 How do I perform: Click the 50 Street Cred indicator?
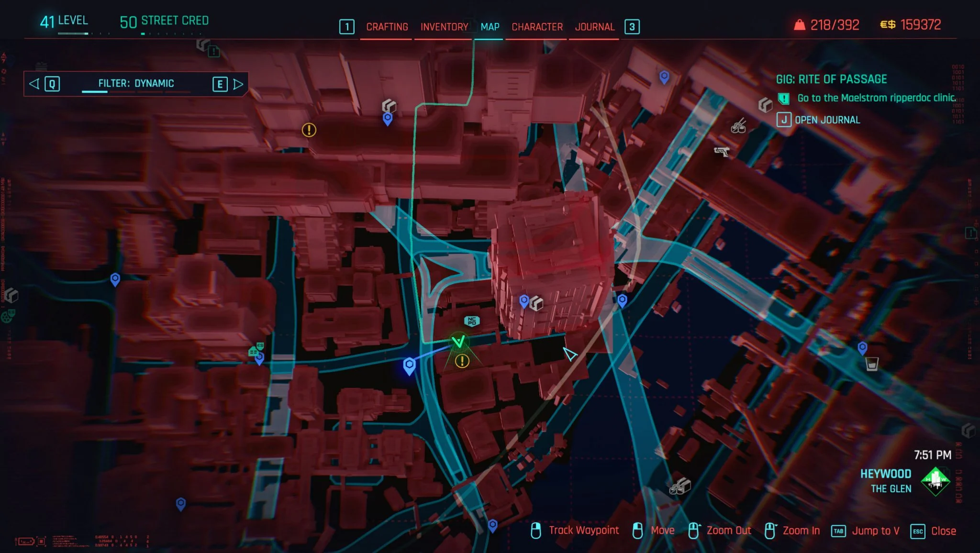[164, 21]
